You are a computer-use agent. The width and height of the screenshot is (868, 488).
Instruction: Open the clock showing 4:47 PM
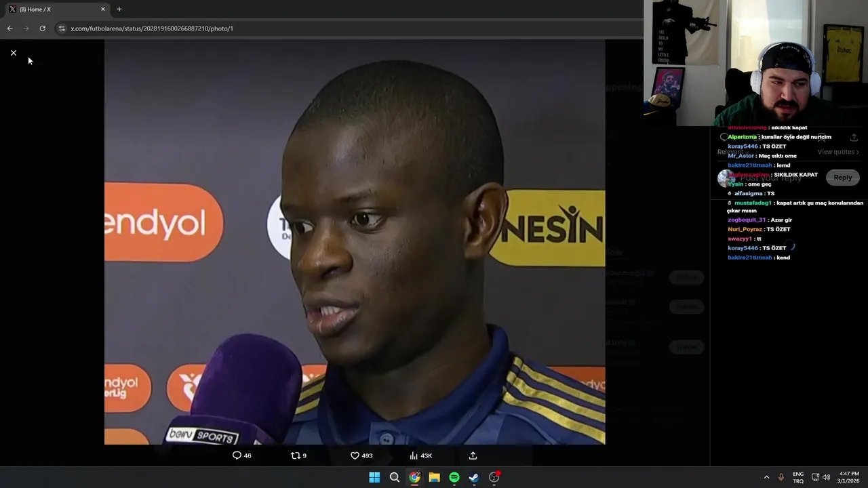coord(849,477)
